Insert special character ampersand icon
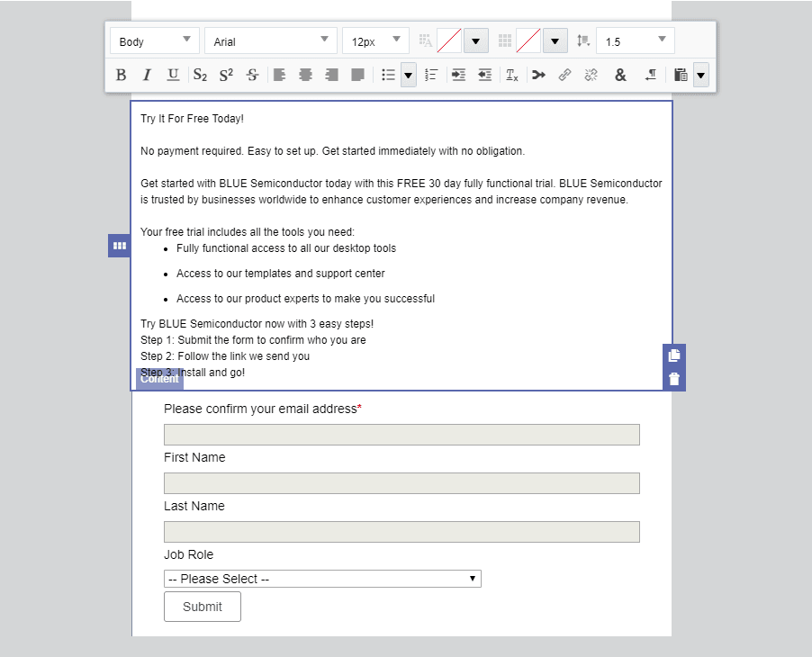The image size is (812, 657). 620,75
